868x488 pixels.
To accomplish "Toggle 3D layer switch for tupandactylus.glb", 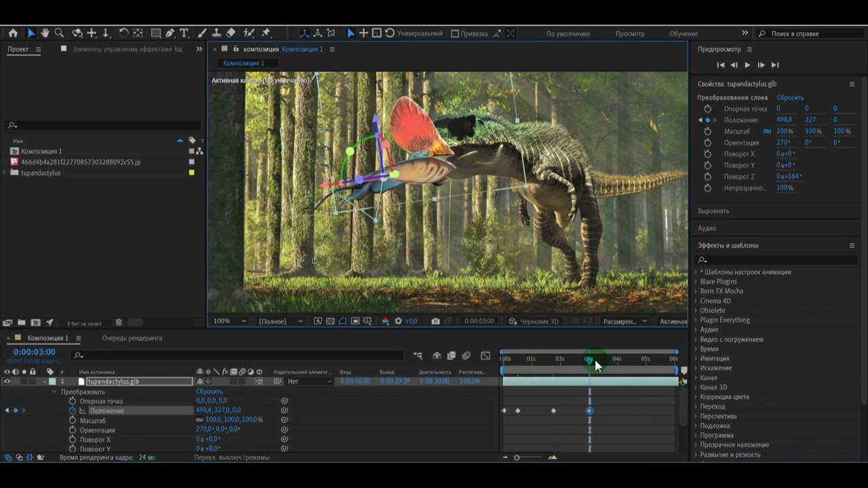I will 259,382.
